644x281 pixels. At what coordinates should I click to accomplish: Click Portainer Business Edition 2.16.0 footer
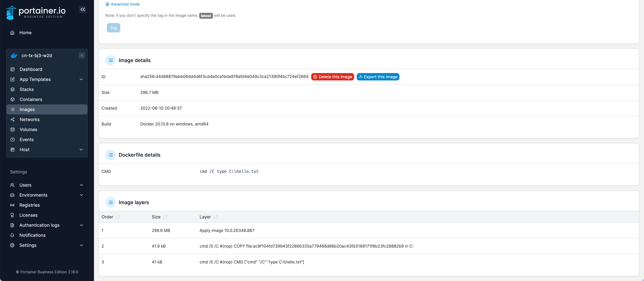click(x=47, y=272)
